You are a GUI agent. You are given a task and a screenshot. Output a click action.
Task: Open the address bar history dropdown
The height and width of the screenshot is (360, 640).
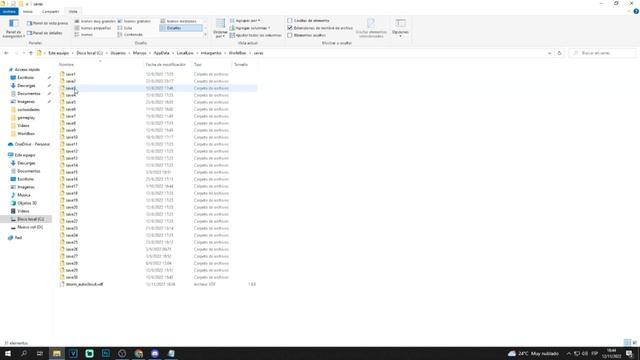549,53
